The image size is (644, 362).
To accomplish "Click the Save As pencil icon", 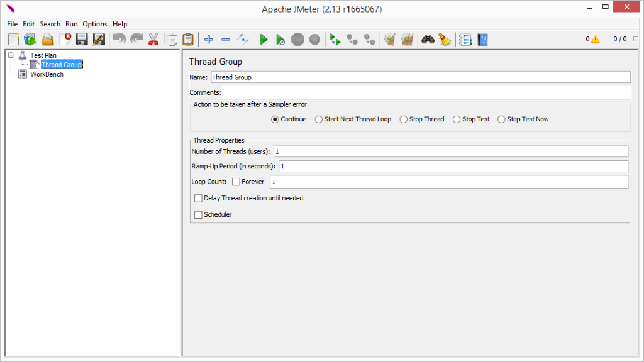I will click(x=99, y=40).
